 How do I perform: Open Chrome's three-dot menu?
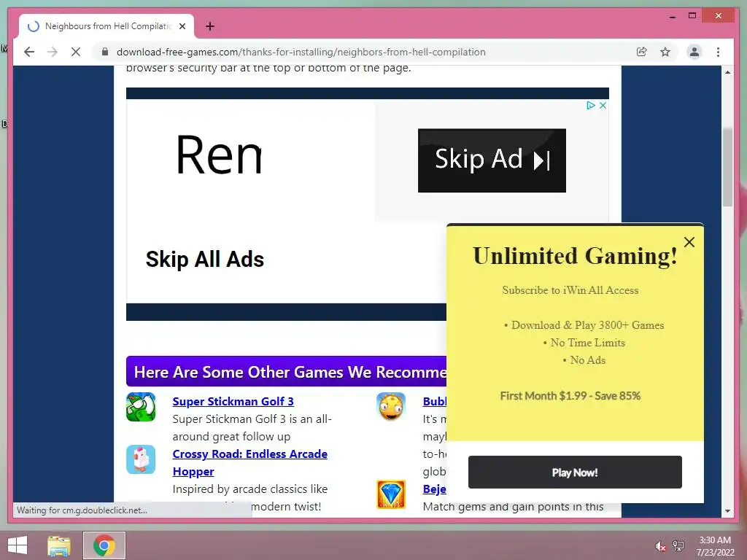[718, 52]
